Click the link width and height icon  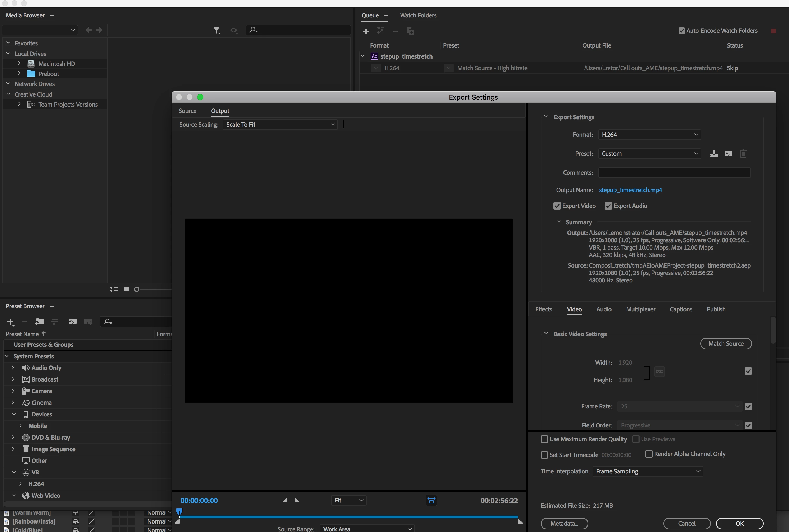click(659, 372)
